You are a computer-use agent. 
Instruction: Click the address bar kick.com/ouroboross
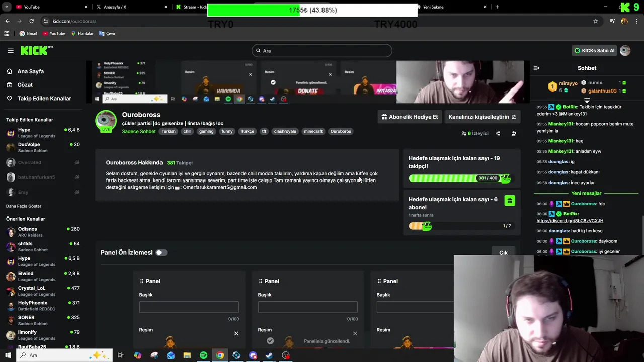(74, 21)
